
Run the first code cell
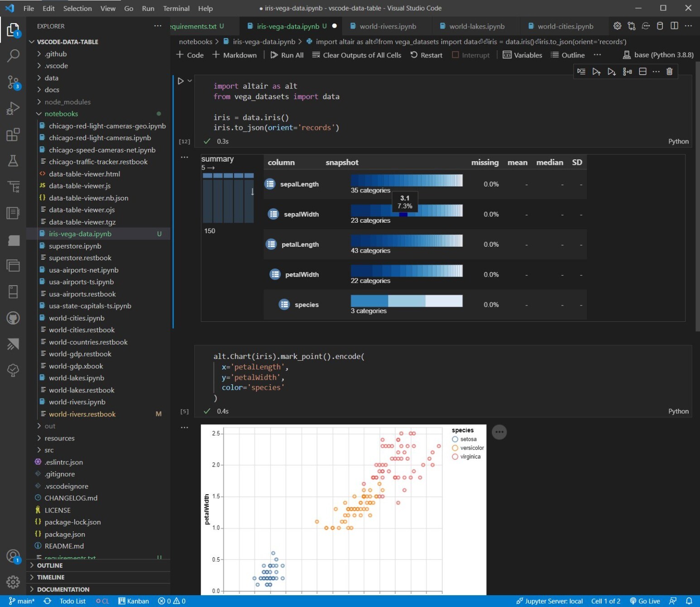coord(181,81)
